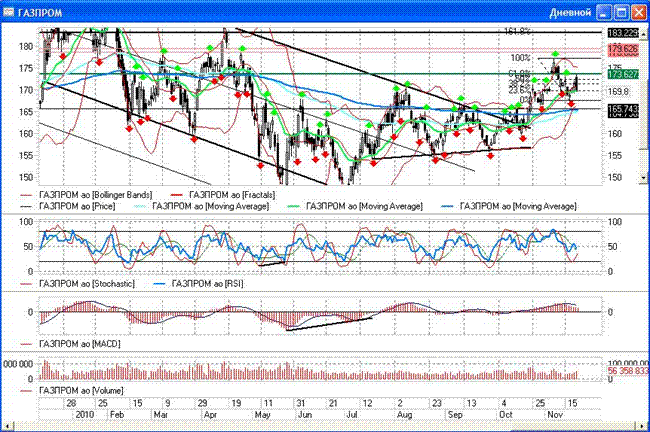Screen dimensions: 650x432
Task: Close the ГАЗПРОМ chart window
Action: [638, 13]
